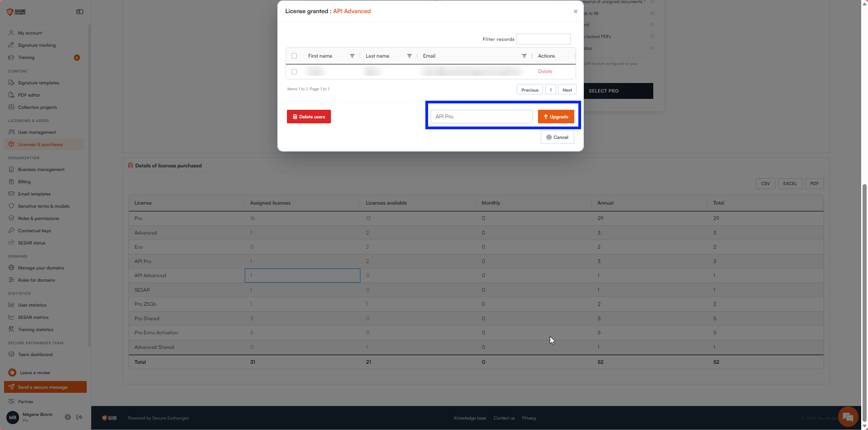868x430 pixels.
Task: Export licenses table as CSV
Action: (x=765, y=184)
